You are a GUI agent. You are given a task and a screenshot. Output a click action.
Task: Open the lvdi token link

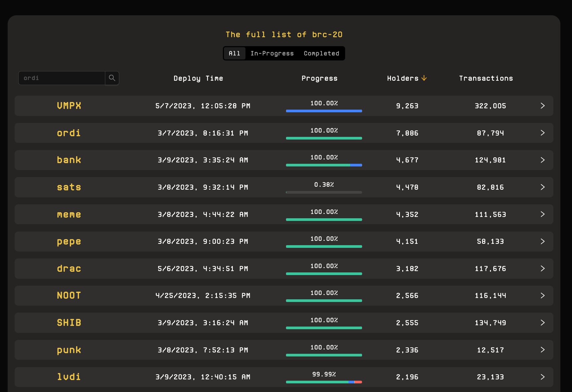click(x=69, y=377)
